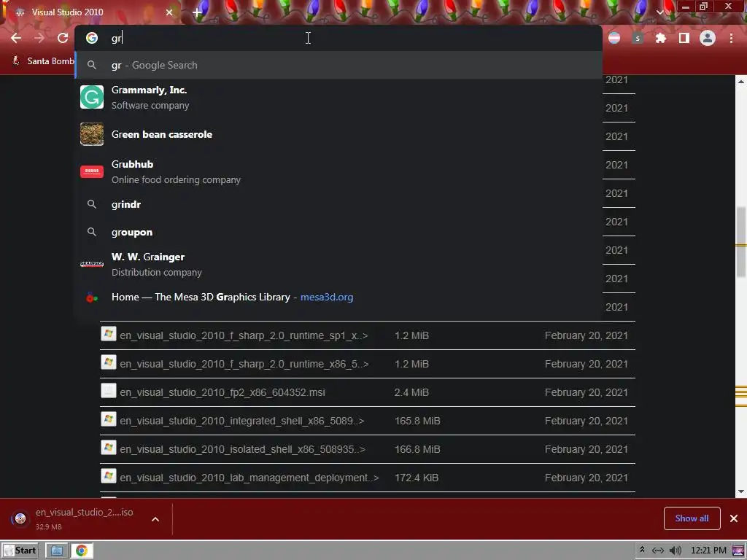Show hidden tray icons
Screen dimensions: 747x560
(642, 550)
